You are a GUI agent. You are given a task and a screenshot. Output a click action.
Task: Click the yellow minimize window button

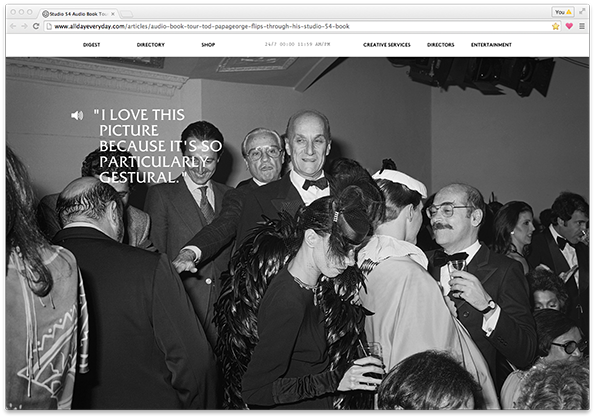22,12
